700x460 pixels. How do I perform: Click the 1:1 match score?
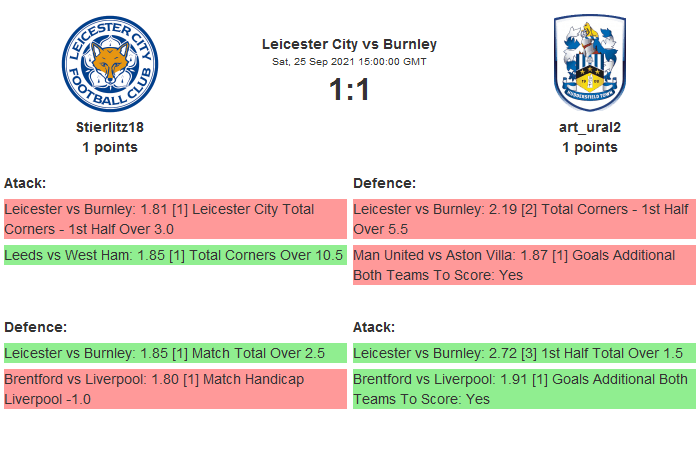349,90
